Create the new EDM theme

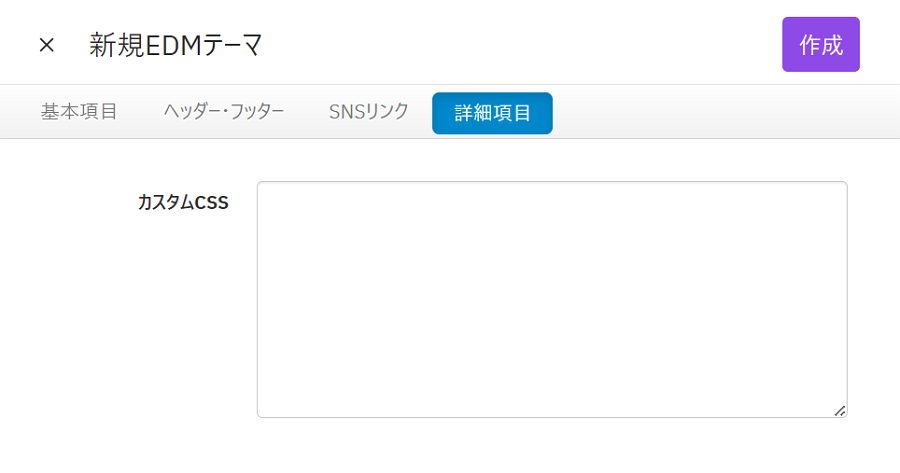point(820,45)
